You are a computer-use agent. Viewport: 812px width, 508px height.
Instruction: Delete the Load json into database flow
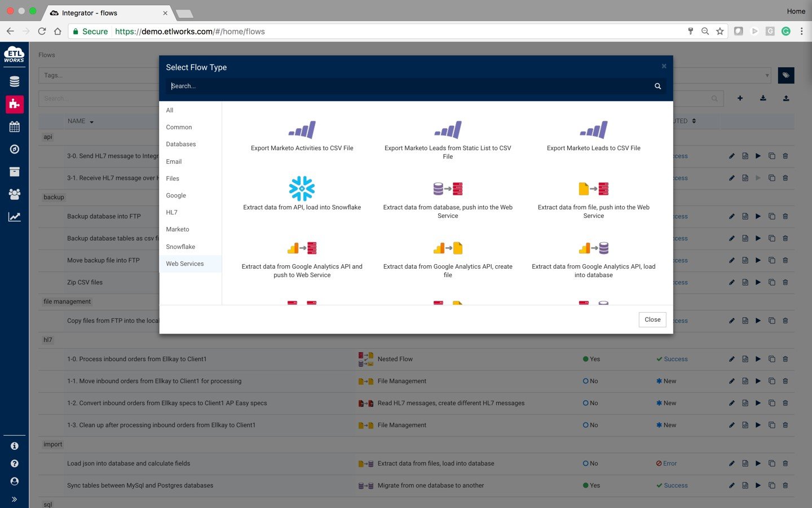tap(785, 463)
